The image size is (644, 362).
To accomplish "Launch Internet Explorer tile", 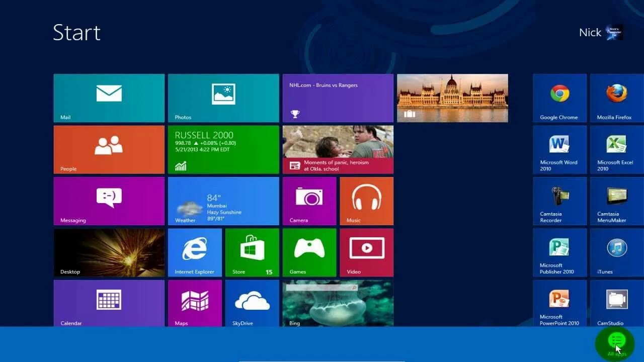I will (x=195, y=252).
